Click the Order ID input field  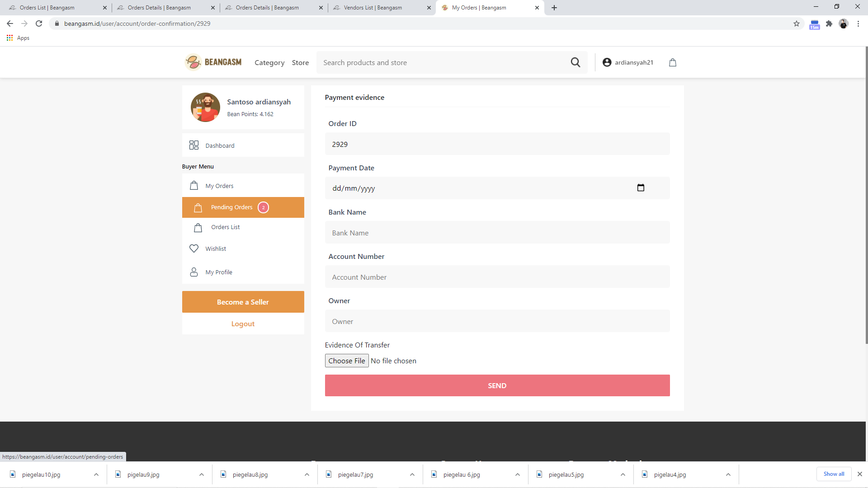click(x=497, y=144)
